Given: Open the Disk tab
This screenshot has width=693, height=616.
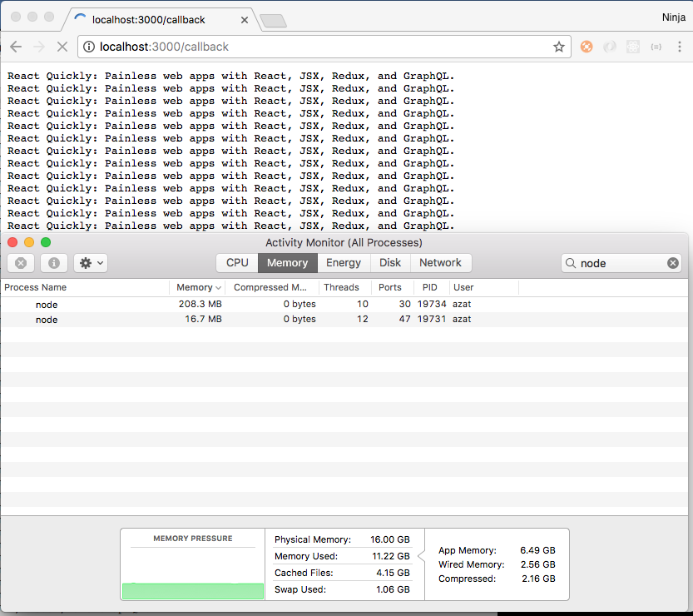Looking at the screenshot, I should [390, 263].
